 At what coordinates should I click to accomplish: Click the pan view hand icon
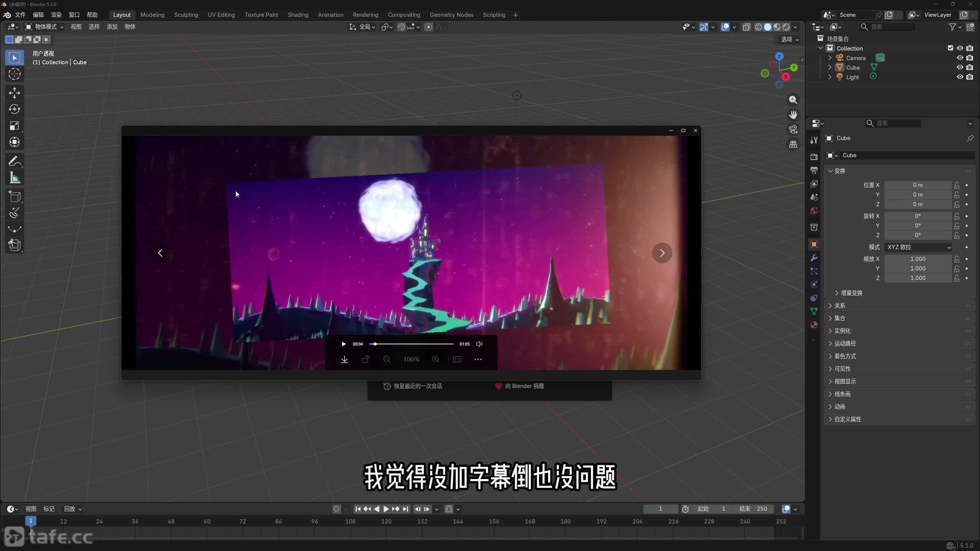tap(793, 115)
